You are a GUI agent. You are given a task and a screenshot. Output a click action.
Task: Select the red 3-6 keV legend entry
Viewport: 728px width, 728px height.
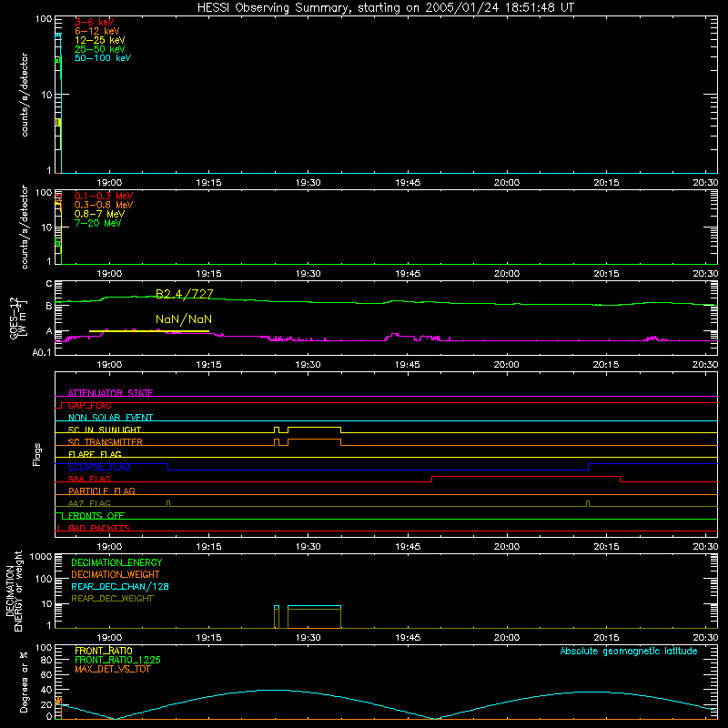pos(95,22)
